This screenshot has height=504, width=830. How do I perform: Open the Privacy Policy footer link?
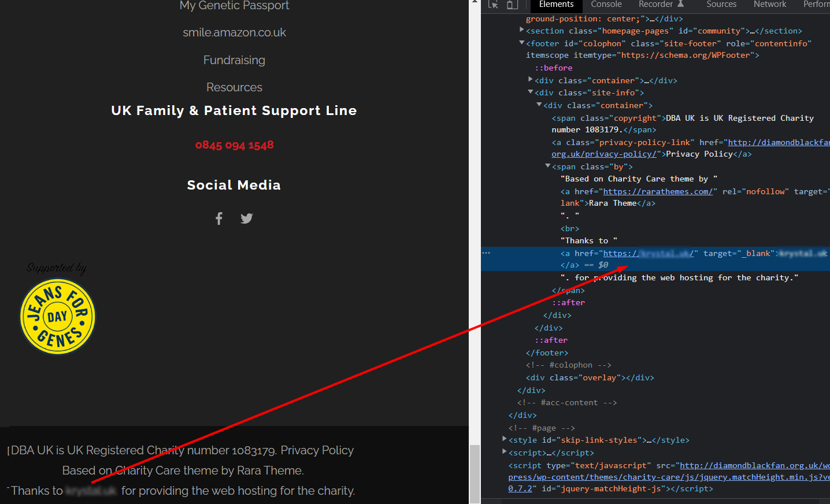click(x=317, y=450)
